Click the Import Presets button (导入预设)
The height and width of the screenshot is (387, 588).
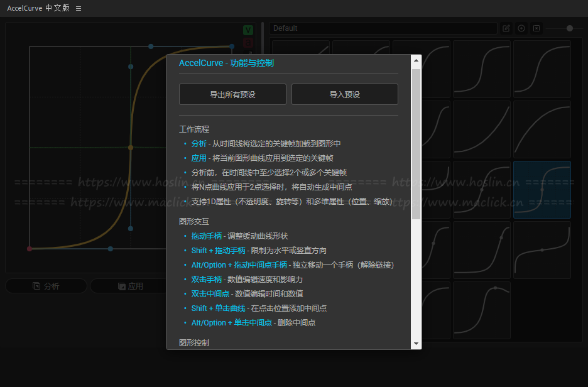[344, 94]
